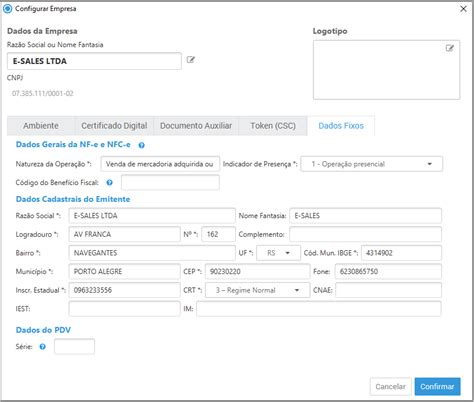474x402 pixels.
Task: Focus the Complemento input field
Action: (366, 234)
